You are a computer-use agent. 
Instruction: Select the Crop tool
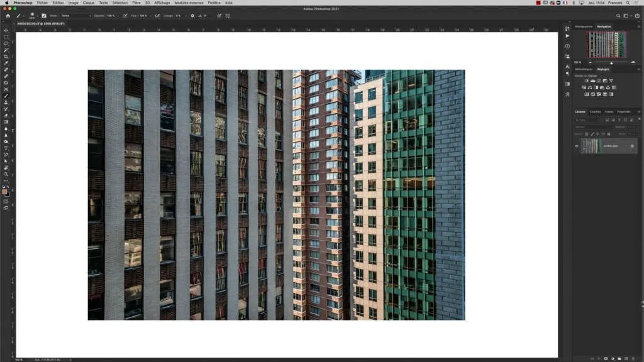(x=6, y=57)
